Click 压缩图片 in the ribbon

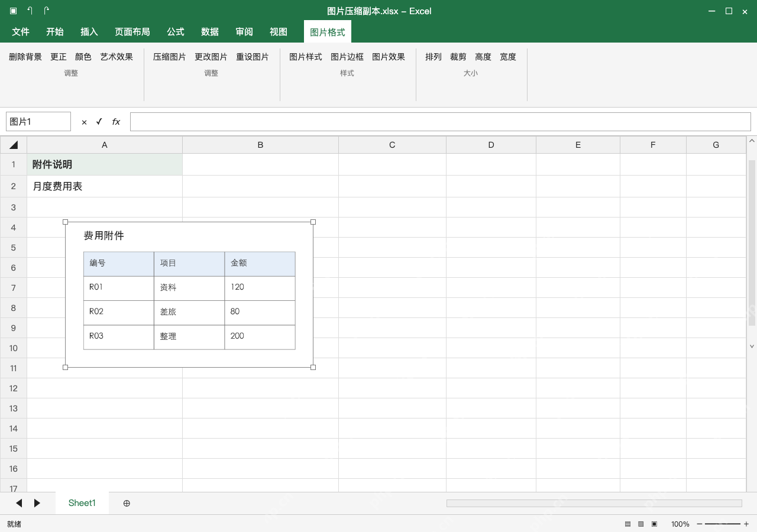[170, 57]
